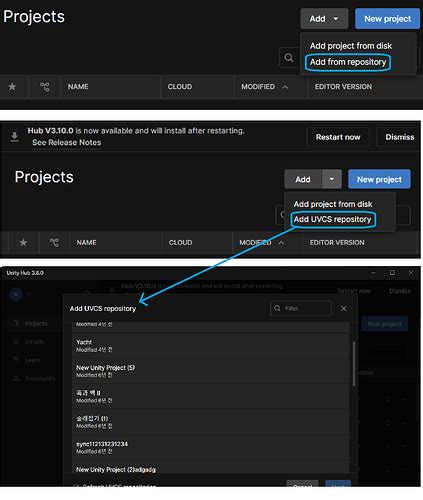Viewport: 423px width, 500px height.
Task: Click dimmed Dismiss behind the Add UVCS repository dialog
Action: click(x=399, y=291)
